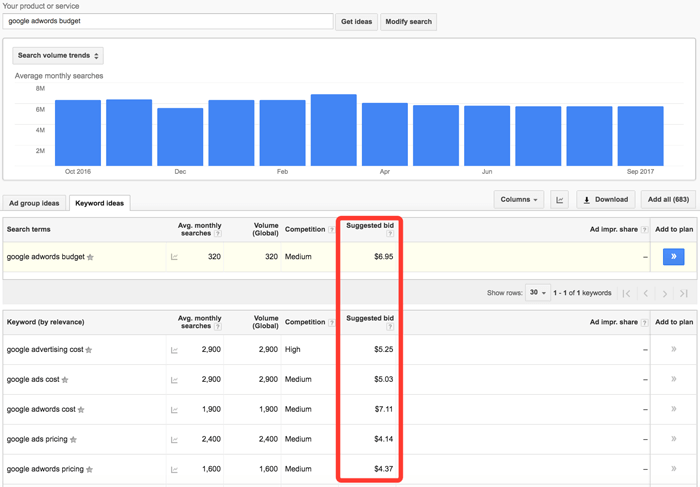Screen dimensions: 700x487
Task: Select the Keyword ideas tab
Action: coord(100,203)
